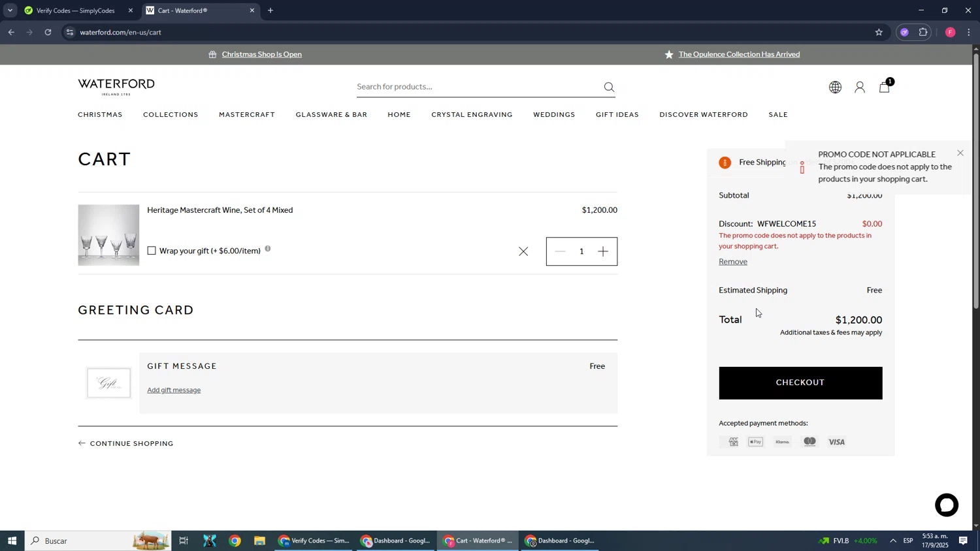Click the wine glasses product thumbnail
Image resolution: width=980 pixels, height=551 pixels.
coord(108,235)
